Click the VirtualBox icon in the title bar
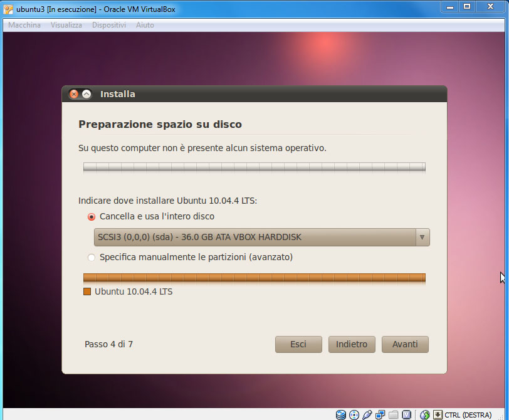Screen dimensions: 509x420 coord(8,9)
